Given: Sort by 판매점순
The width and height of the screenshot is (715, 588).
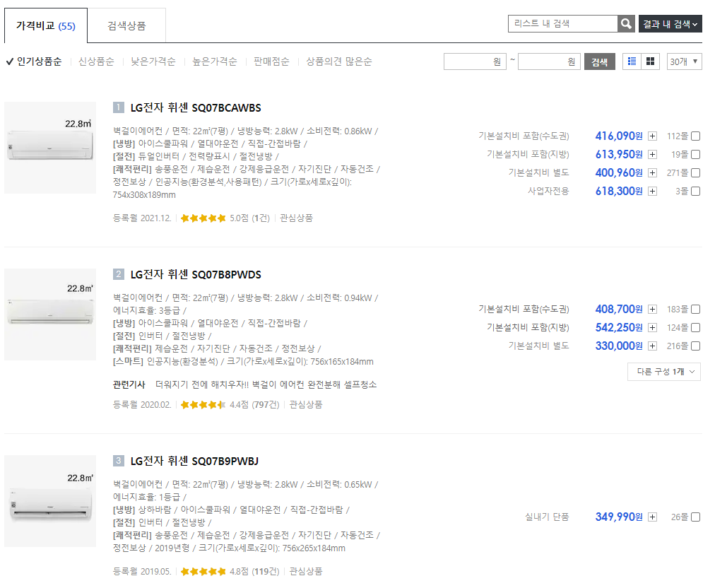Looking at the screenshot, I should point(271,61).
